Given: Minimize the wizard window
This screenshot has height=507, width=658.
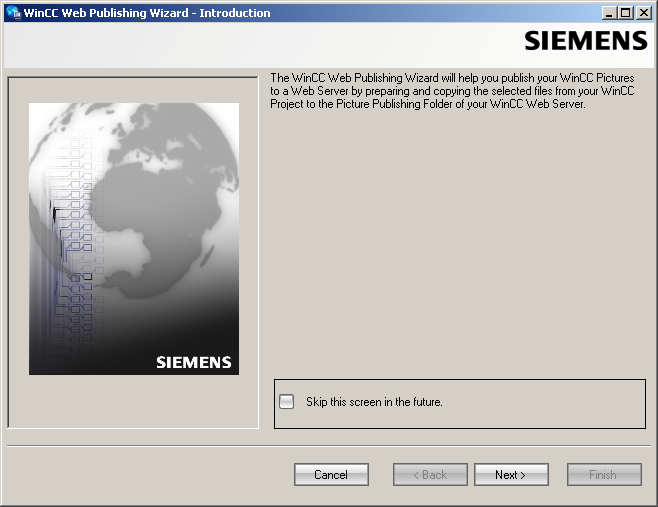Looking at the screenshot, I should [x=609, y=13].
